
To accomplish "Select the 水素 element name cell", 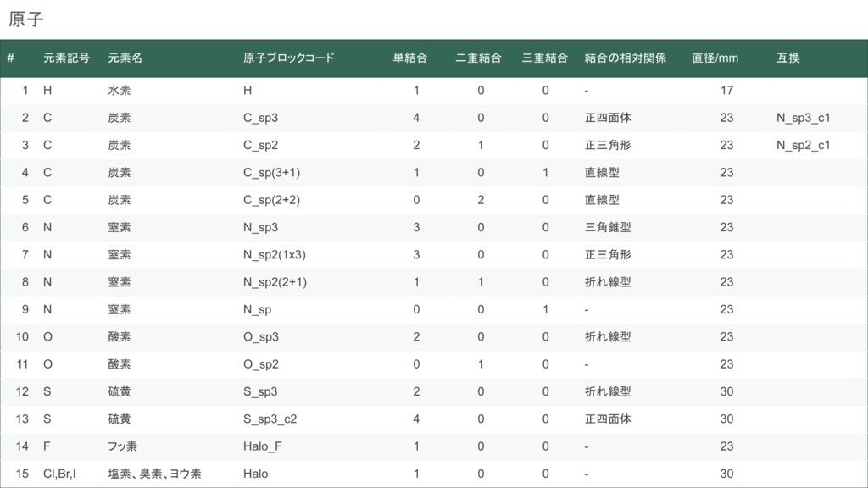I will (x=119, y=90).
